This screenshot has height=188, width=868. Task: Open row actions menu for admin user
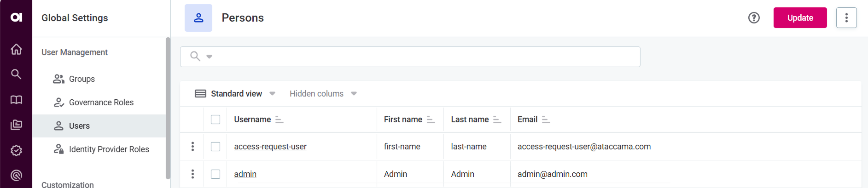(192, 174)
